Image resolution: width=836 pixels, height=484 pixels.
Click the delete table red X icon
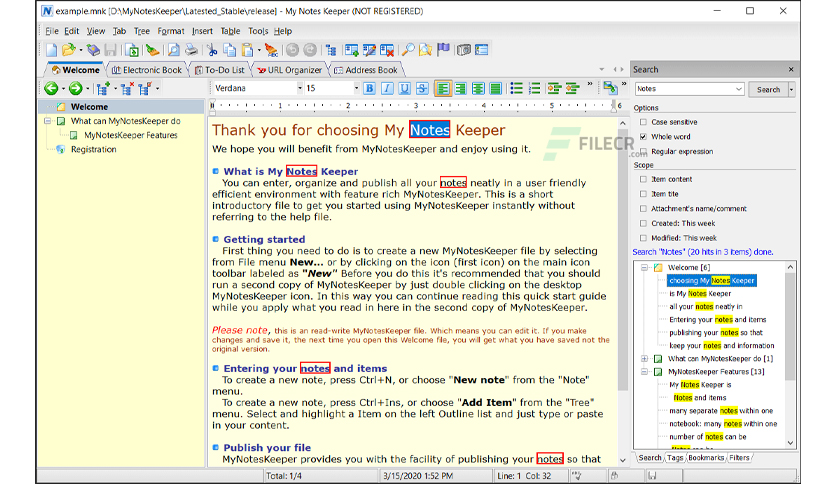coord(387,50)
